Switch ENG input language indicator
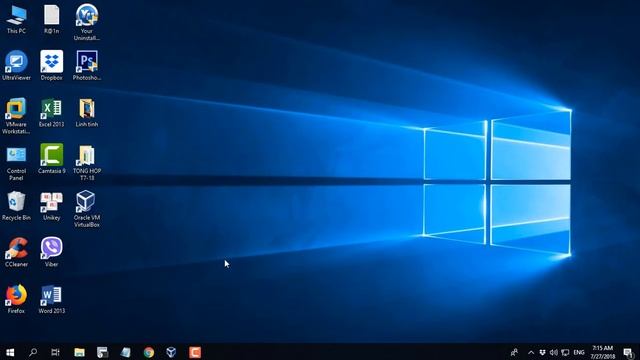 (579, 352)
